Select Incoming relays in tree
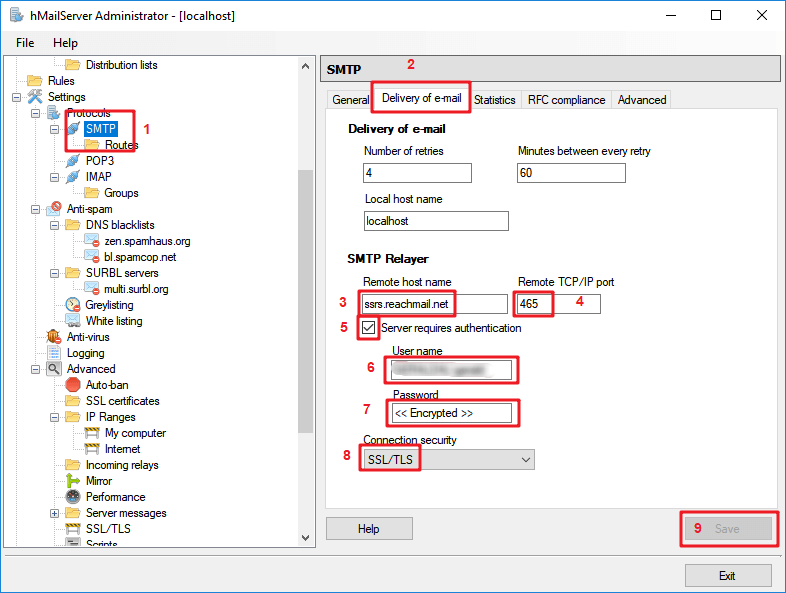786x593 pixels. point(122,465)
